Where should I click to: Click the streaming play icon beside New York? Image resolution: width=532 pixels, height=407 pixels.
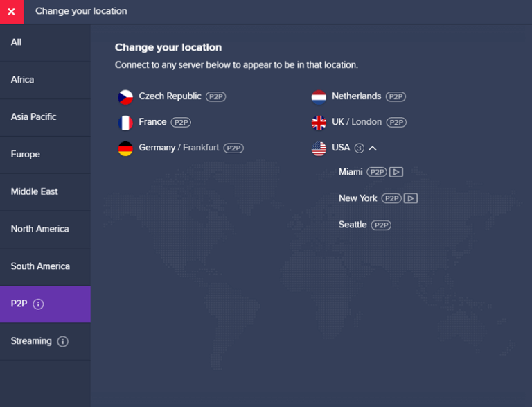411,198
